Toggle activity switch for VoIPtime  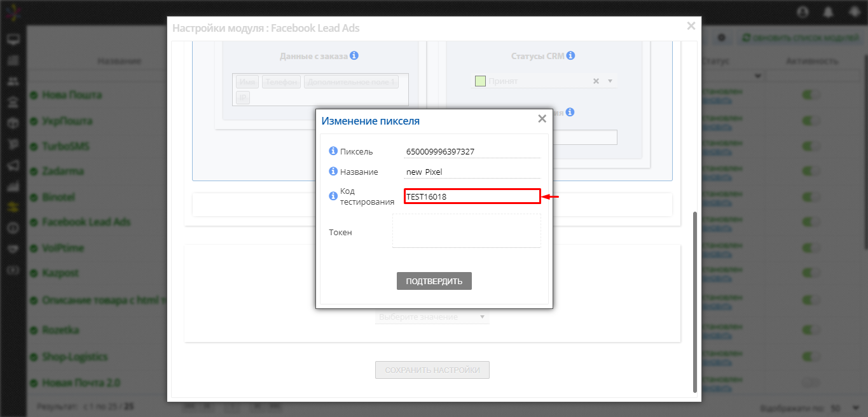click(x=811, y=248)
